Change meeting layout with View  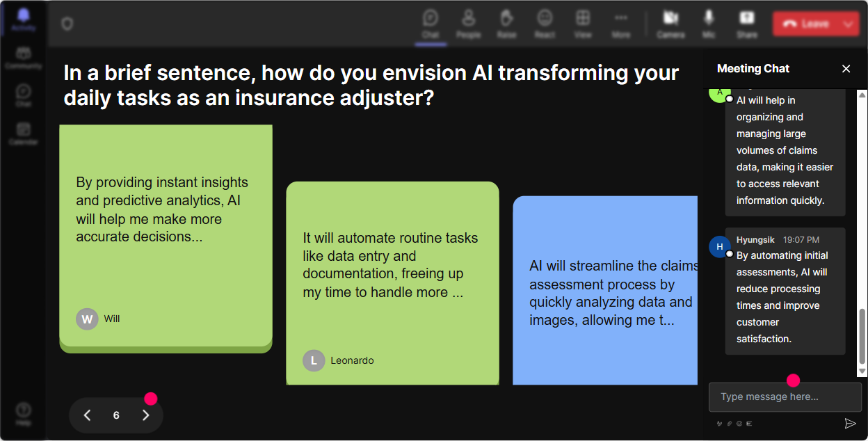pyautogui.click(x=583, y=24)
